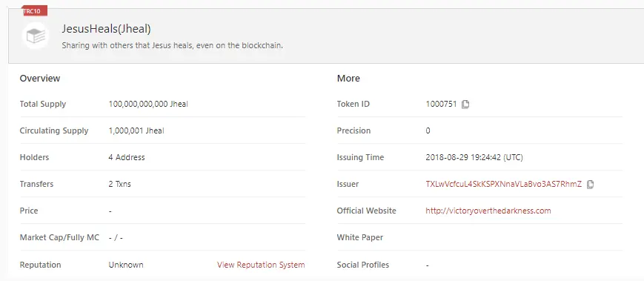Select the Unknown reputation value
The height and width of the screenshot is (281, 644).
pyautogui.click(x=126, y=265)
